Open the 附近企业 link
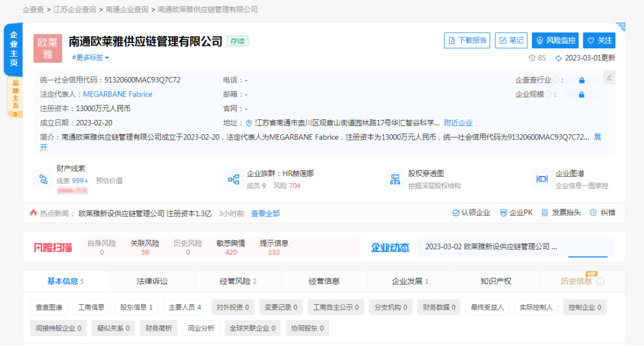The height and width of the screenshot is (346, 644). click(458, 123)
